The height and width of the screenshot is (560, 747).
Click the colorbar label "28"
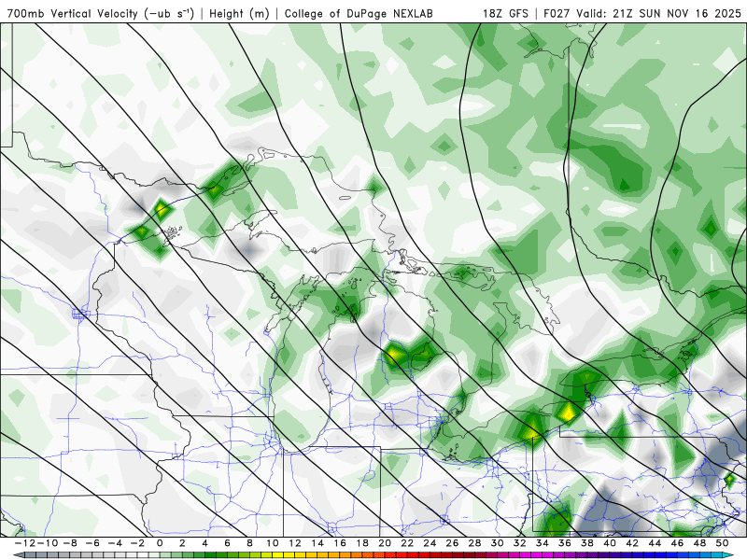[x=475, y=543]
